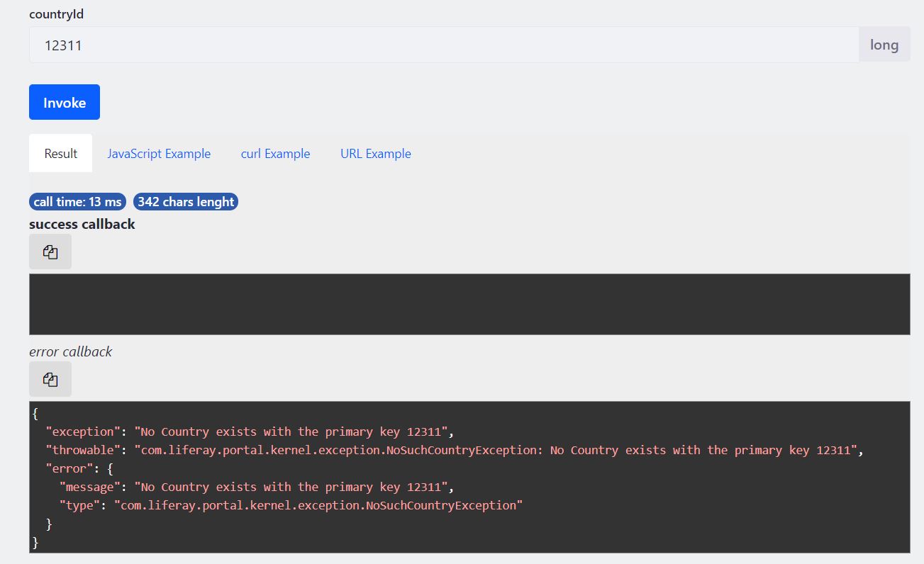Viewport: 924px width, 564px height.
Task: Click the 'long' type label
Action: pyautogui.click(x=884, y=45)
